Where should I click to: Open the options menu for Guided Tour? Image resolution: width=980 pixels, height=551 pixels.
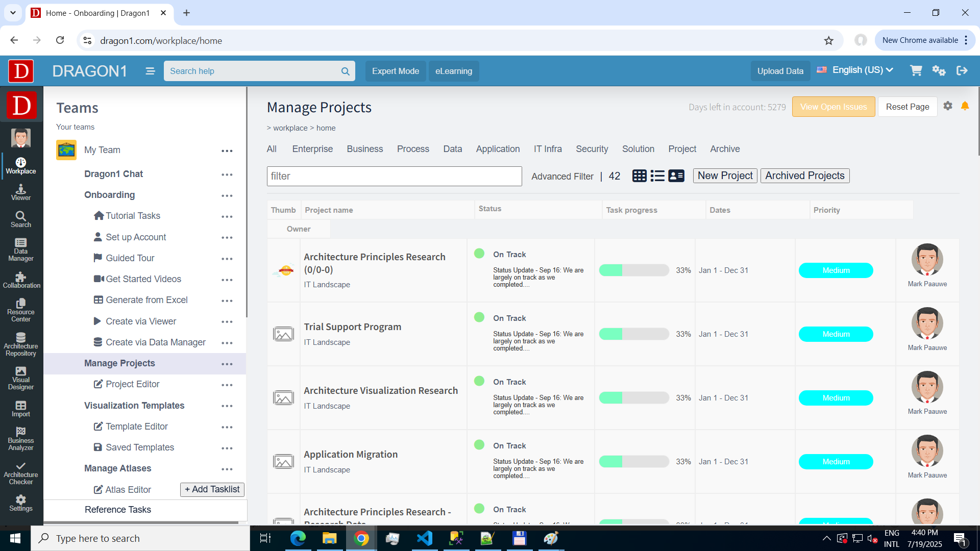tap(227, 259)
